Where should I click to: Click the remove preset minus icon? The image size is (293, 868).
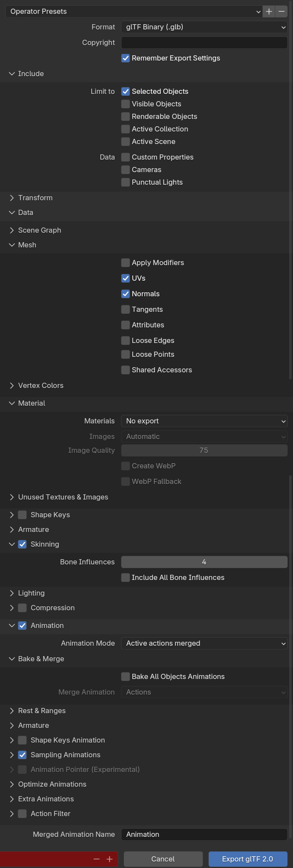coord(282,12)
